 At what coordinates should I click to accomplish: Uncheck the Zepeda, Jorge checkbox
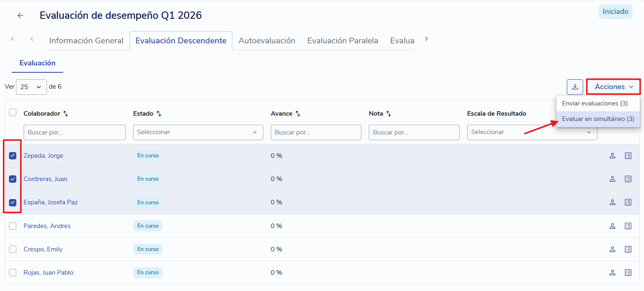coord(13,156)
